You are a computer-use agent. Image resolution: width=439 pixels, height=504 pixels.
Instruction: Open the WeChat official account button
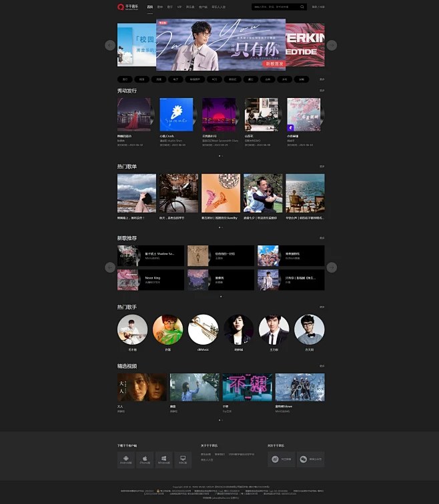pos(311,459)
